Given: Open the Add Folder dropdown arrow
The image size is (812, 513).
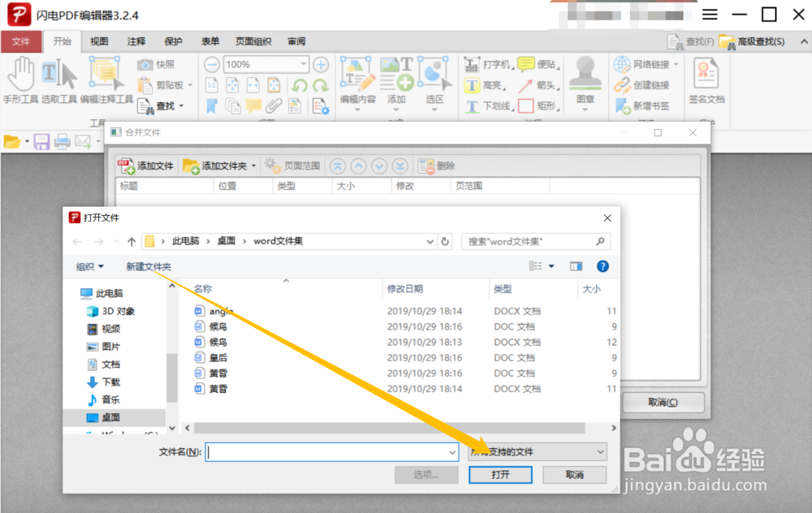Looking at the screenshot, I should [253, 166].
